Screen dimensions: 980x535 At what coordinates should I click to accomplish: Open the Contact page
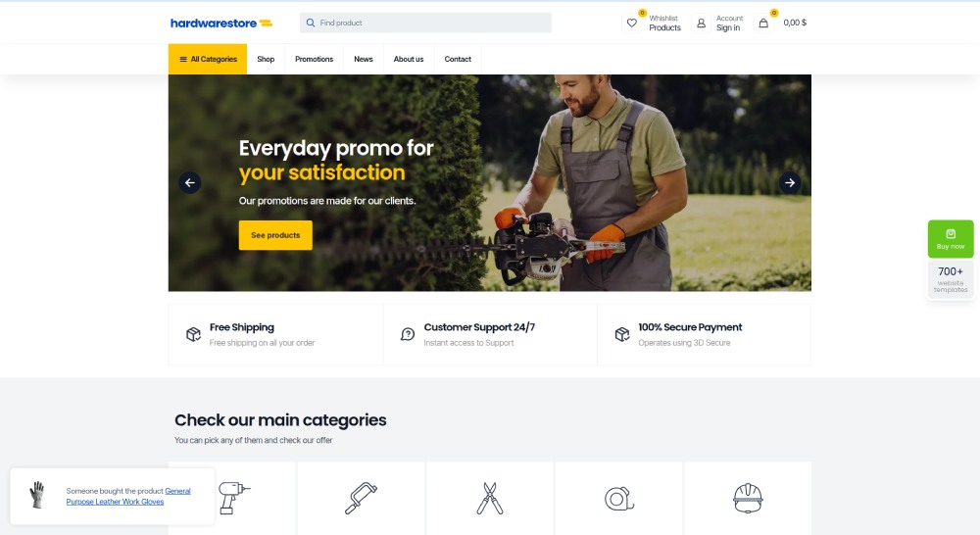[458, 59]
